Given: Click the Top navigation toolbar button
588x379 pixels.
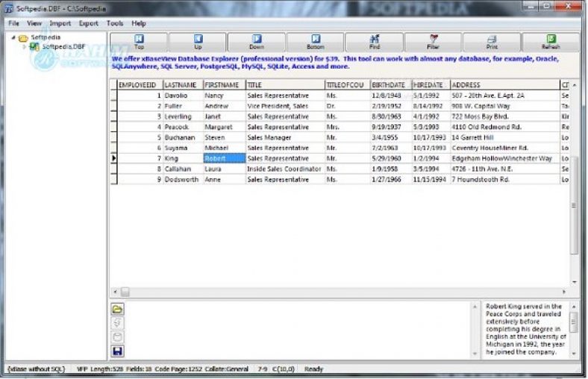Looking at the screenshot, I should click(x=139, y=42).
